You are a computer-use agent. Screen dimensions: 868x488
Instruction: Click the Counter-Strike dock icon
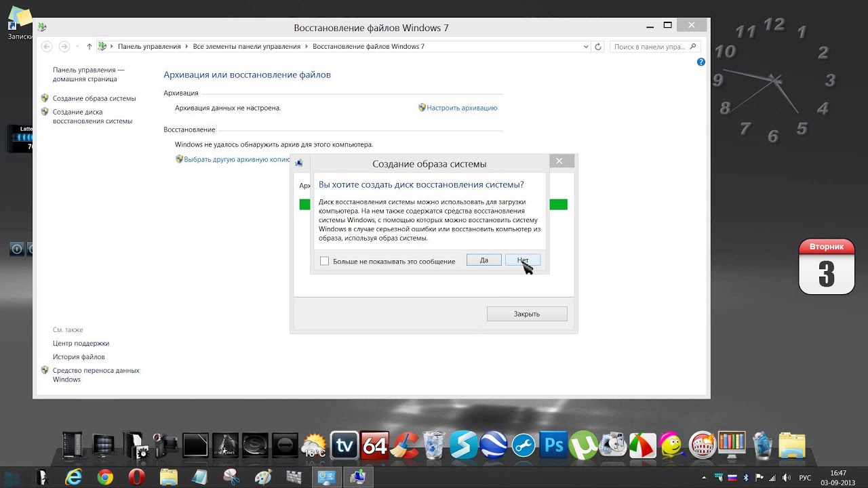[x=225, y=445]
